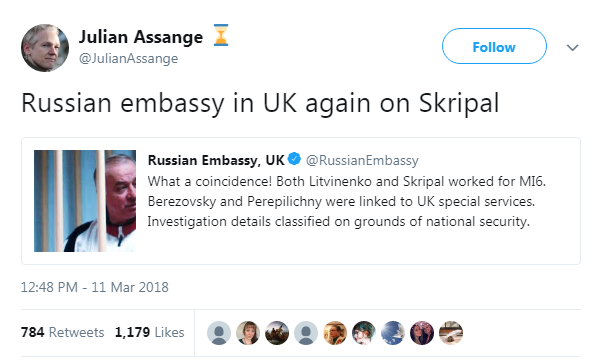Open the last liker avatar in row
The height and width of the screenshot is (362, 606).
[x=451, y=333]
